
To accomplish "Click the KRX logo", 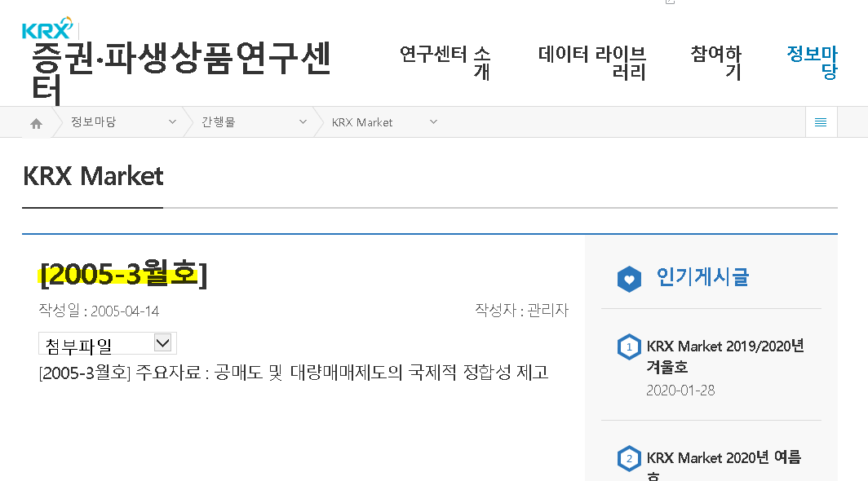I will pyautogui.click(x=47, y=28).
